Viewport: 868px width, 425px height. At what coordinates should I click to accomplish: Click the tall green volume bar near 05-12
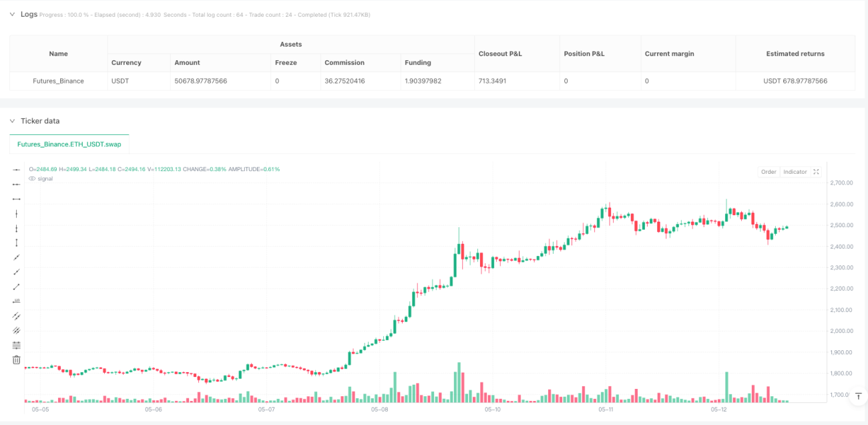tap(726, 387)
